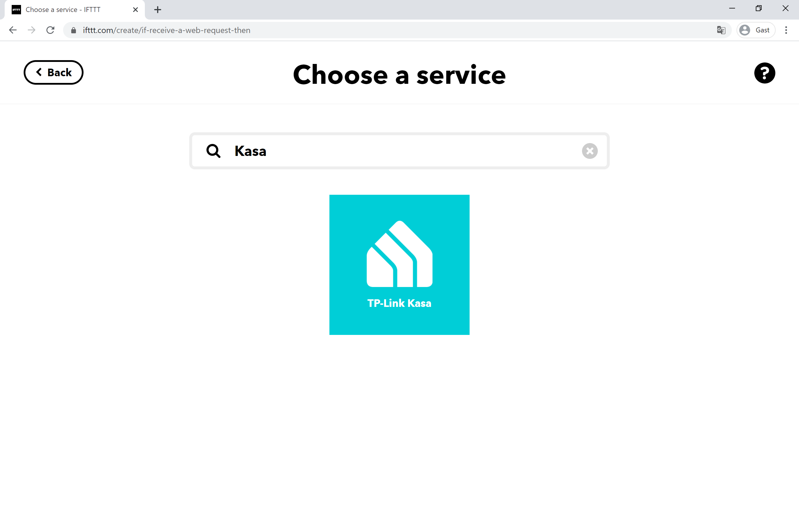The width and height of the screenshot is (799, 532).
Task: Restore down the browser window
Action: click(759, 8)
